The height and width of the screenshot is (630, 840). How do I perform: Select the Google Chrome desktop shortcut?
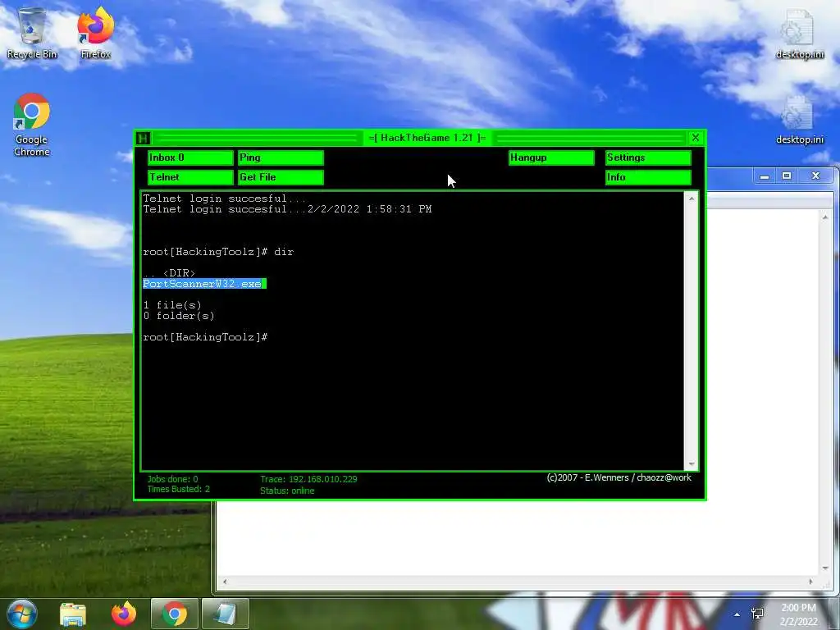point(32,125)
